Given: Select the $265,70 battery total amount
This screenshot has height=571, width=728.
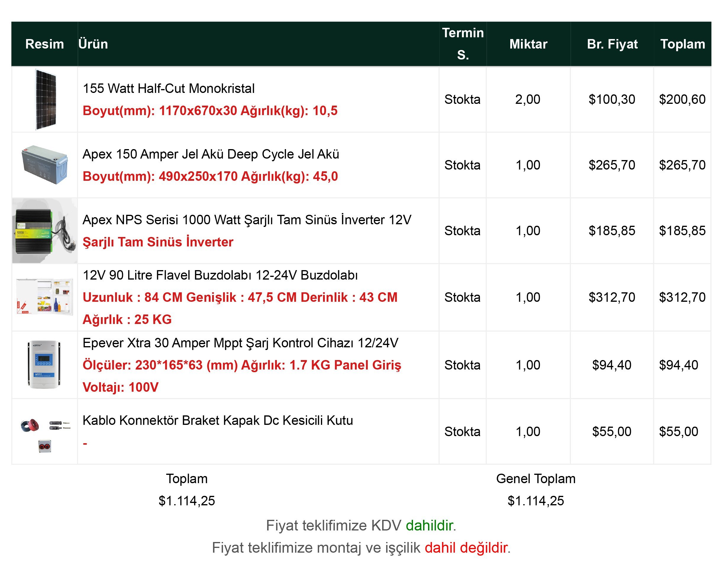Looking at the screenshot, I should point(682,165).
